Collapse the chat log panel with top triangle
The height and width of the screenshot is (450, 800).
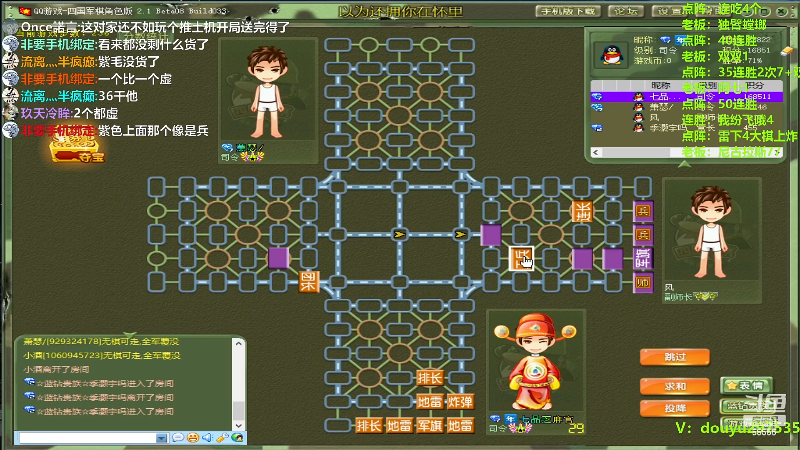(x=130, y=335)
